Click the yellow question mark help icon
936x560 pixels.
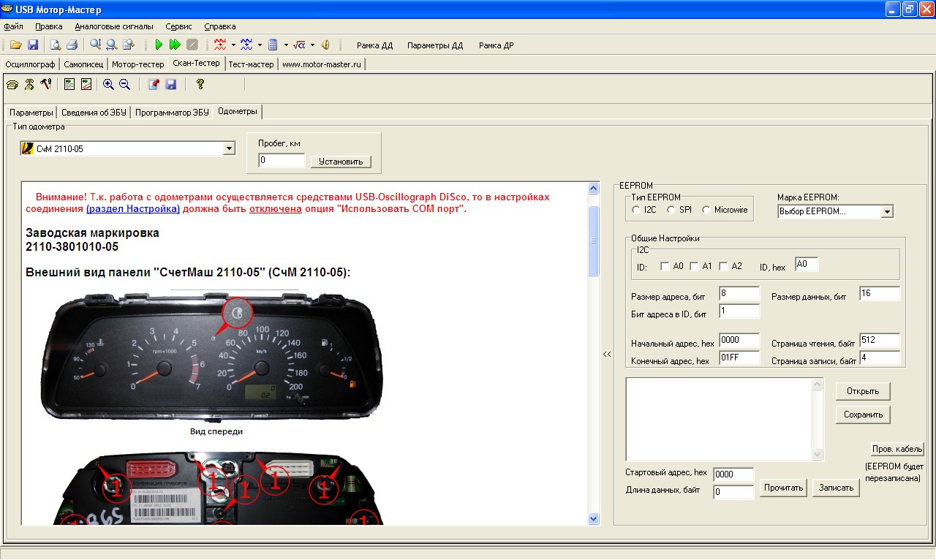tap(200, 85)
